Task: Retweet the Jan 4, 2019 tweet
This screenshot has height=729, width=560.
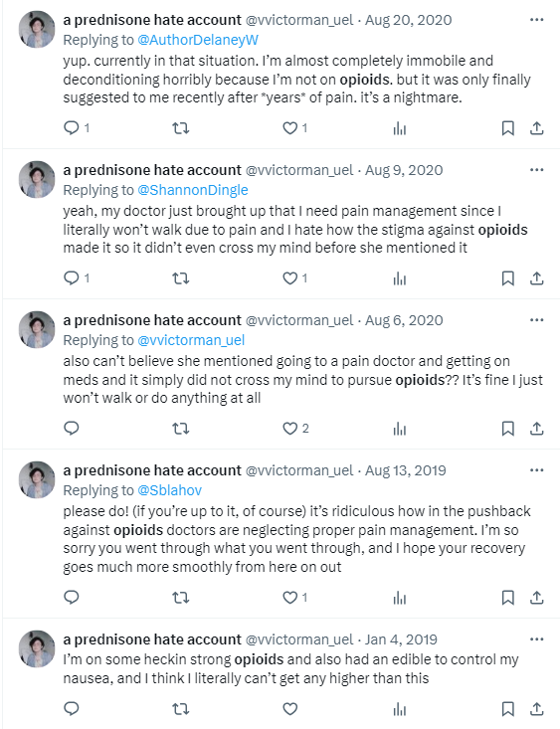Action: pyautogui.click(x=180, y=709)
